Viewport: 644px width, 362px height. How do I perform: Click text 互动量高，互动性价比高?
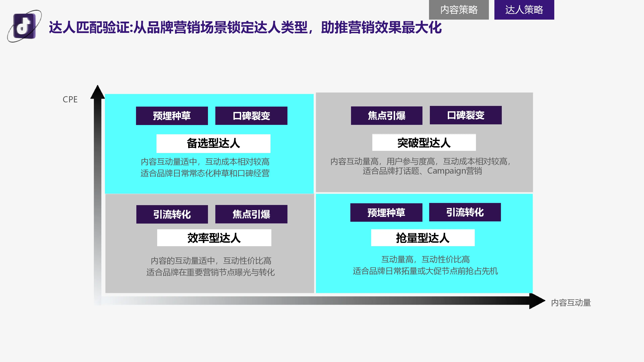425,259
